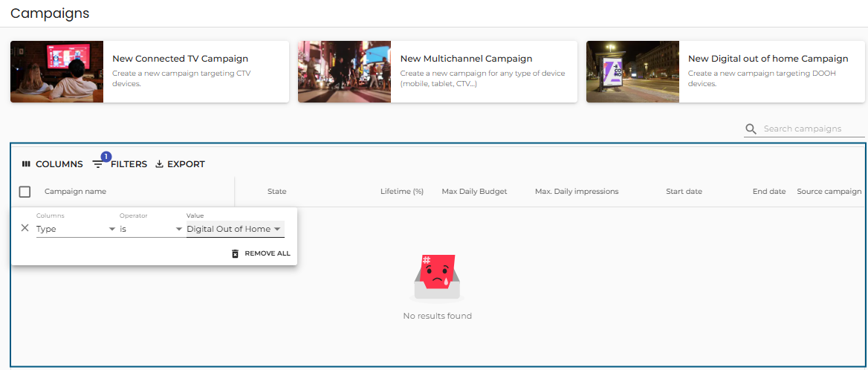Open Digital out of home campaign thumbnail
Screen dimensions: 868x370
coord(632,71)
